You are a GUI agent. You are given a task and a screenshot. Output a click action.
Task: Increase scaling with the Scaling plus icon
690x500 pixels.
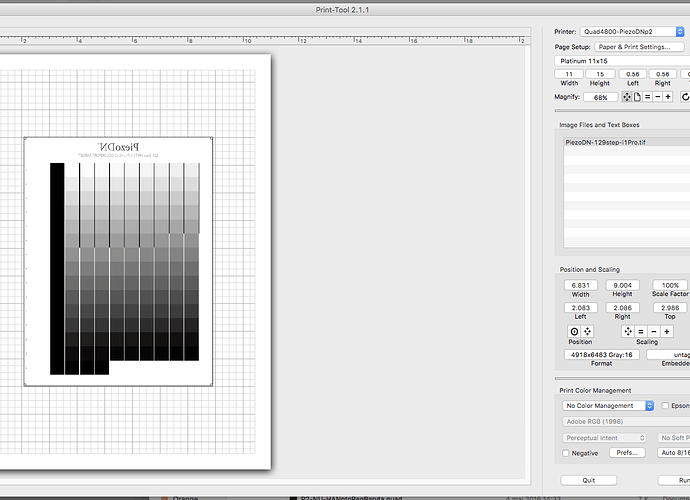click(x=667, y=331)
